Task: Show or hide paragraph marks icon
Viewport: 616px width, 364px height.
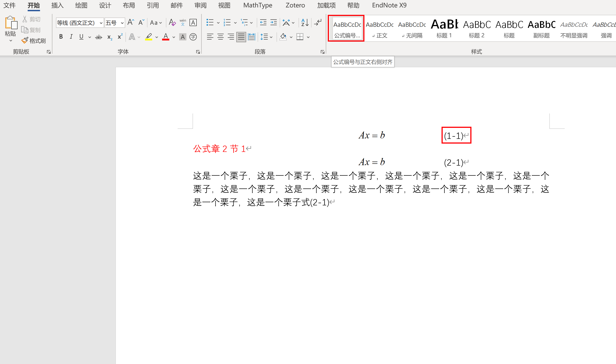Action: pos(318,22)
